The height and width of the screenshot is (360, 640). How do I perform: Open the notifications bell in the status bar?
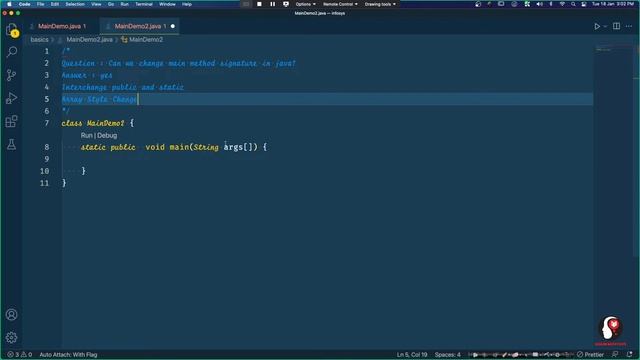[x=629, y=355]
